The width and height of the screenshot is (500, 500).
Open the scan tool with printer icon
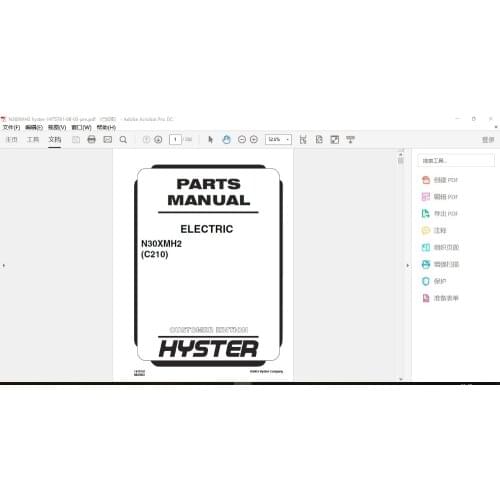pos(440,264)
